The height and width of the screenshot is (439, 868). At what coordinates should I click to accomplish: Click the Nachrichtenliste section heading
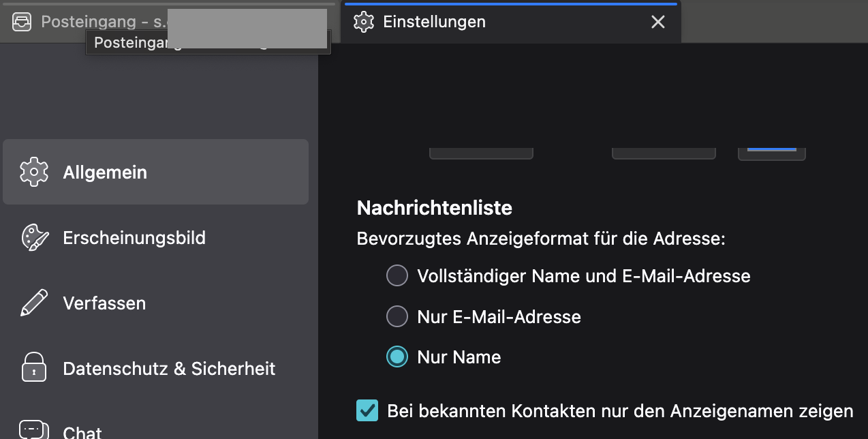[434, 208]
